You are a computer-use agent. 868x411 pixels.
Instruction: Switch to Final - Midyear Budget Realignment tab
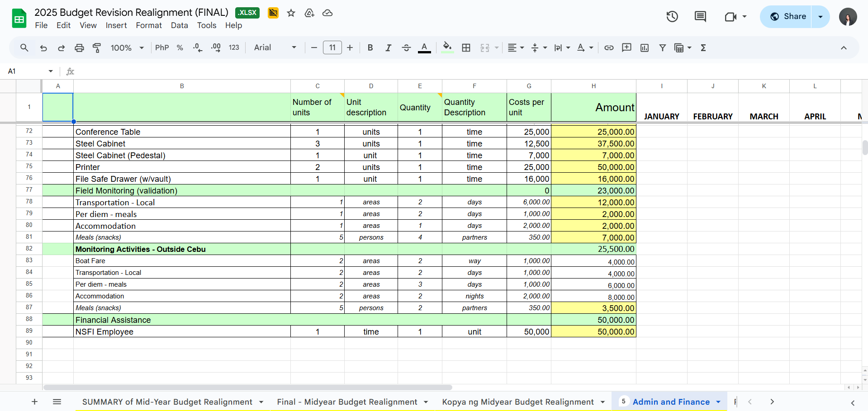(x=347, y=402)
